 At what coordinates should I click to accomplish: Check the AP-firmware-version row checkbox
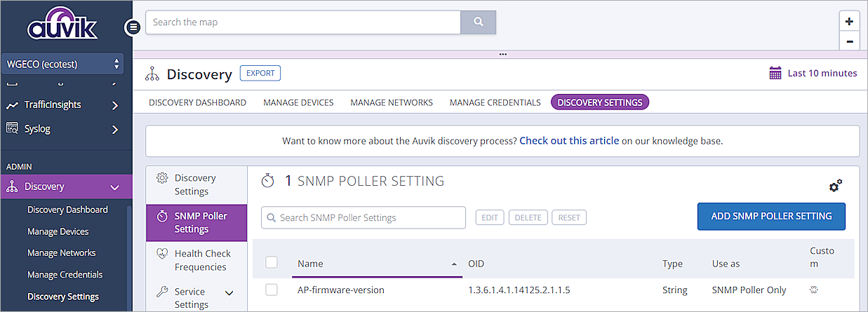[x=272, y=290]
